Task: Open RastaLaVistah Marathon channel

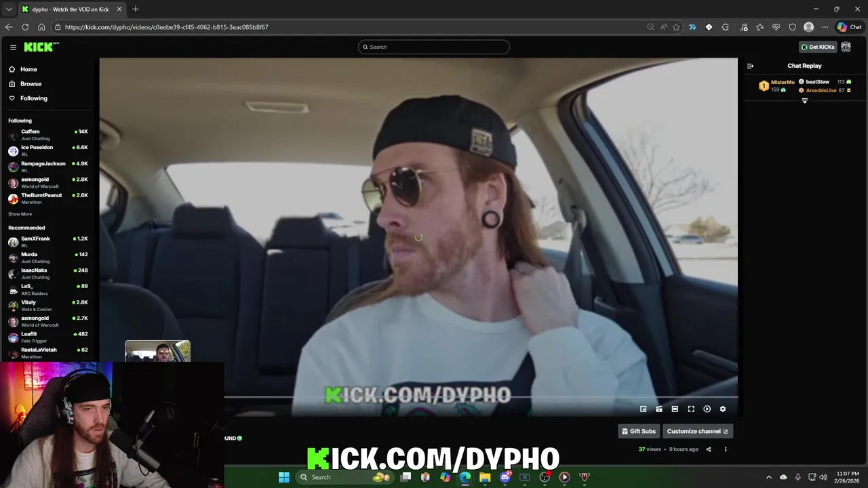Action: (x=47, y=352)
